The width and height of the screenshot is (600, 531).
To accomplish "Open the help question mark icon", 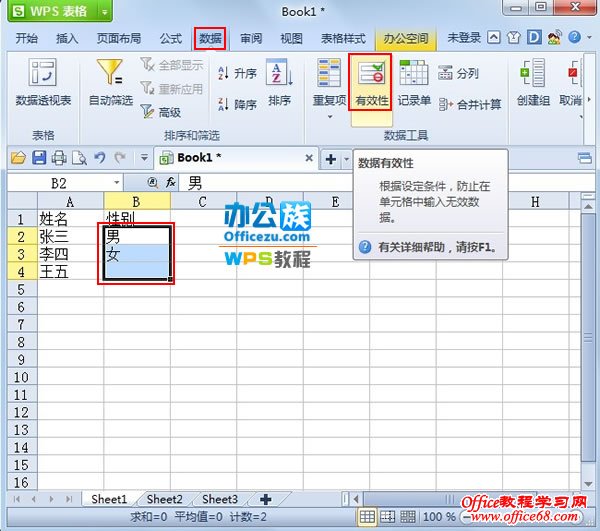I will [x=574, y=37].
